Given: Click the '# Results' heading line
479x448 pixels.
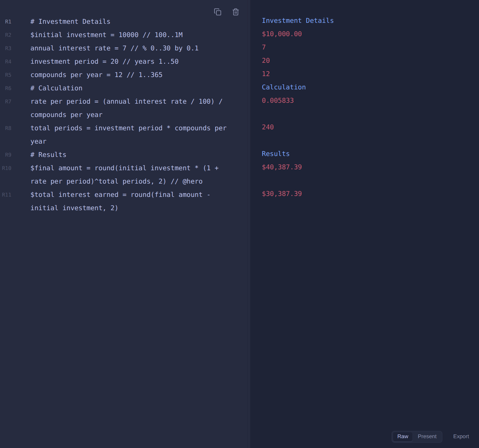Looking at the screenshot, I should click(48, 155).
